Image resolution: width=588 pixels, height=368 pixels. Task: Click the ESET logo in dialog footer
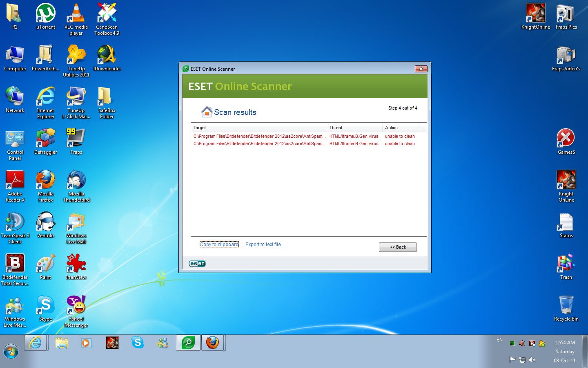(197, 264)
